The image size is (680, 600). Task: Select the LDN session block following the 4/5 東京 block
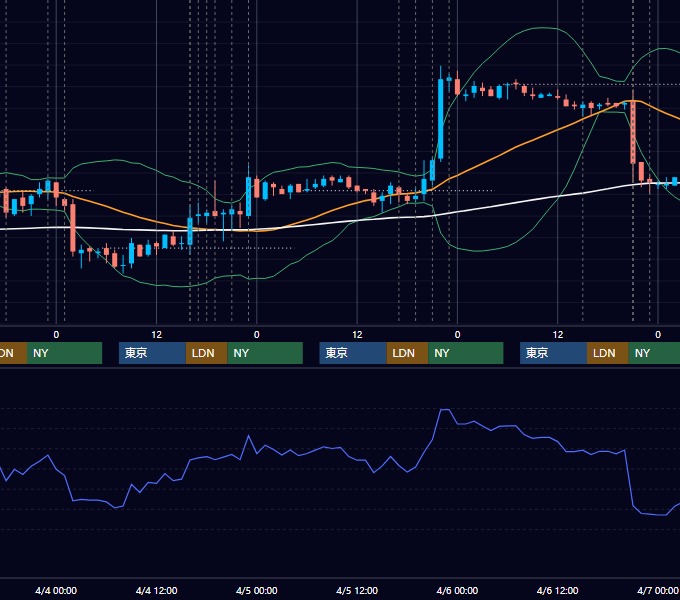tap(407, 353)
